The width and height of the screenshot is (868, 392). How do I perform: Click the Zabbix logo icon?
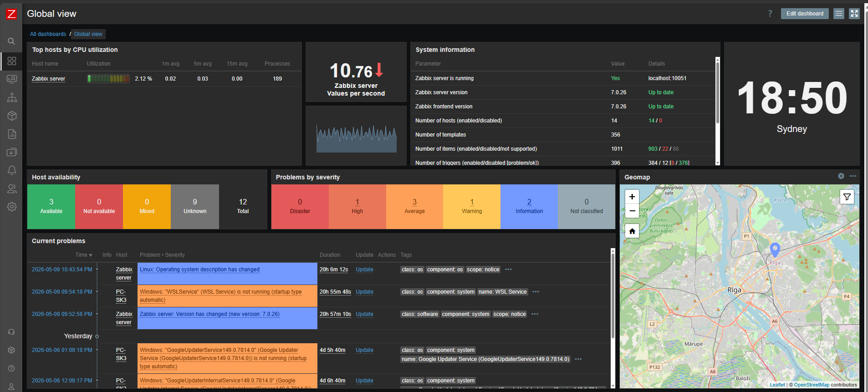[11, 14]
